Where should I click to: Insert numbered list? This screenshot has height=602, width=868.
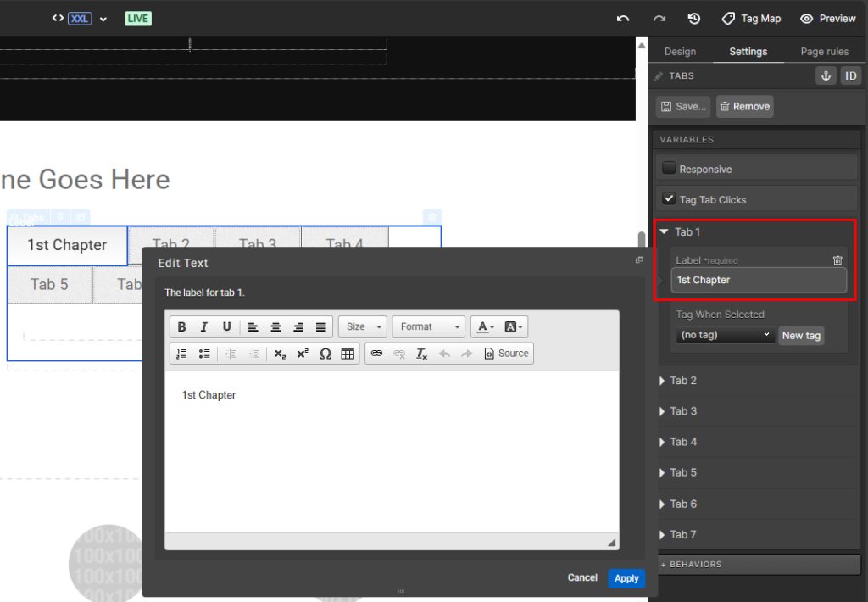pos(181,354)
